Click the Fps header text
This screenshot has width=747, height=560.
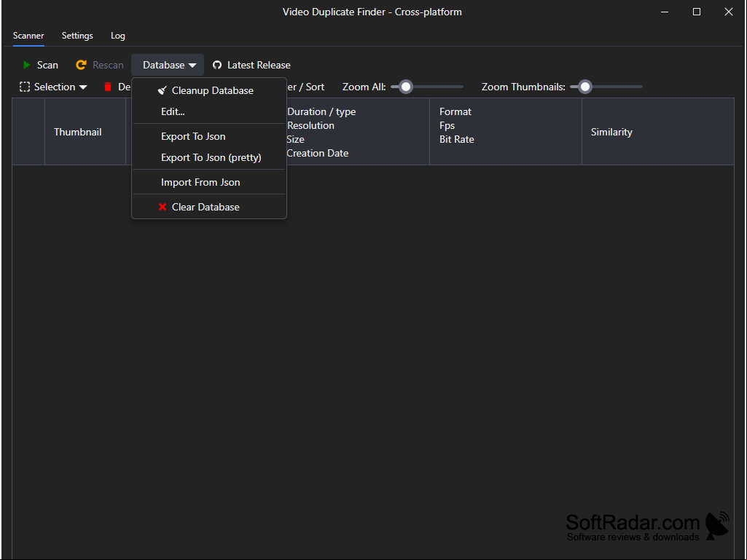tap(447, 125)
